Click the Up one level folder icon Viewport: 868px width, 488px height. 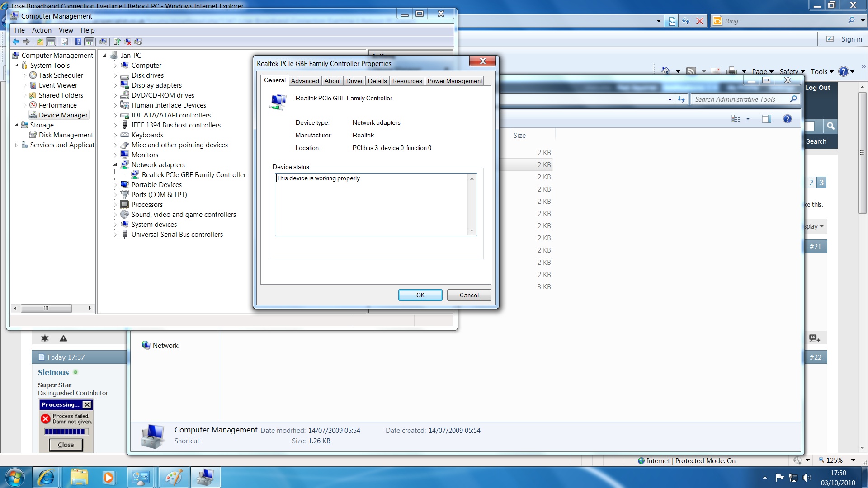40,42
